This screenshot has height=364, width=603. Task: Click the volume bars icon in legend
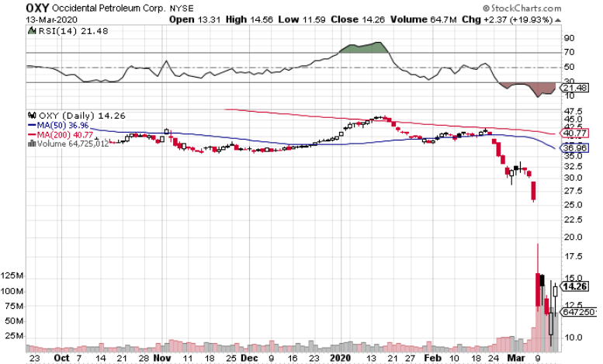point(32,144)
